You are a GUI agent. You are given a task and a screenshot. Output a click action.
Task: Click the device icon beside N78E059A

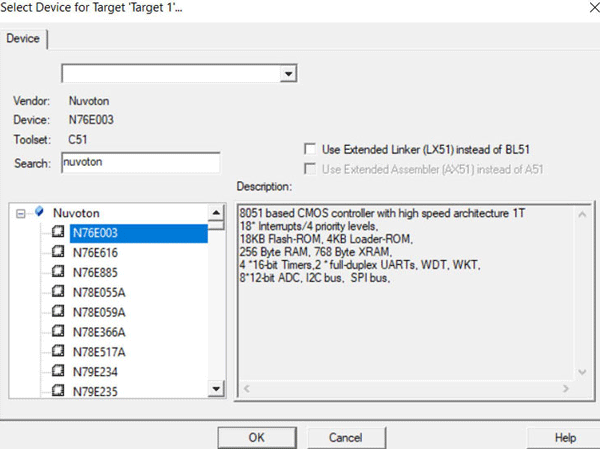coord(59,311)
